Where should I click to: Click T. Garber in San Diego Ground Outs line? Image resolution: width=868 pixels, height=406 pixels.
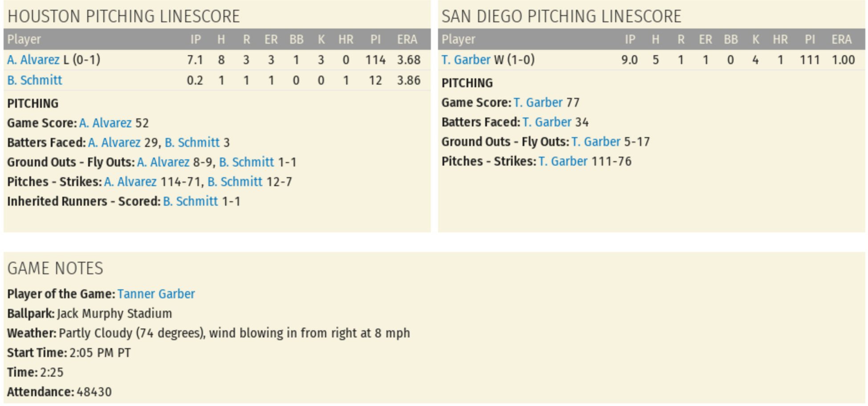(596, 142)
